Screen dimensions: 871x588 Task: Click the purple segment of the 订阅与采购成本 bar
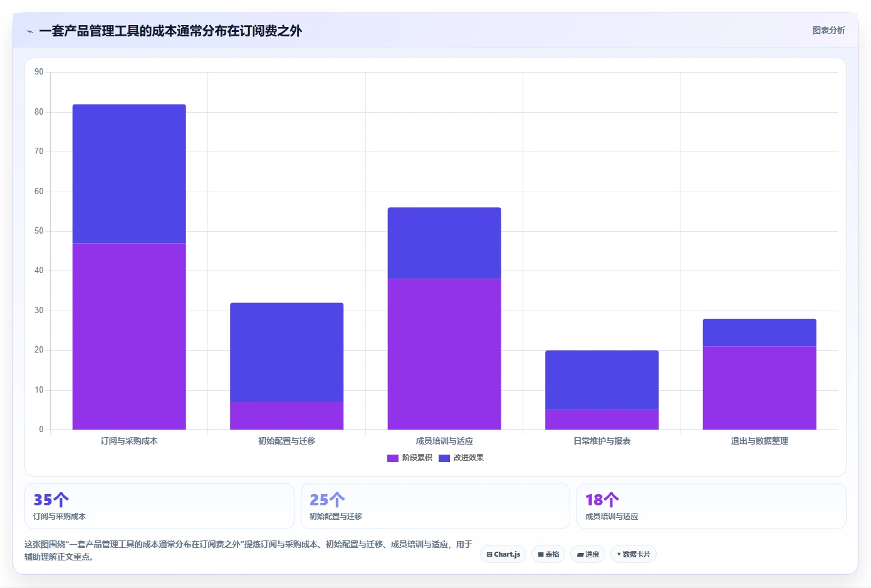tap(129, 336)
